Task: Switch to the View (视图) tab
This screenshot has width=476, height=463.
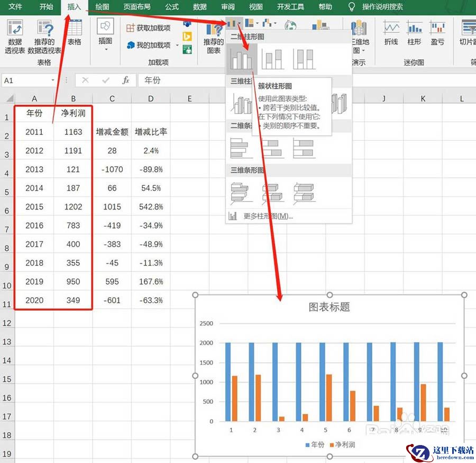Action: pyautogui.click(x=255, y=7)
